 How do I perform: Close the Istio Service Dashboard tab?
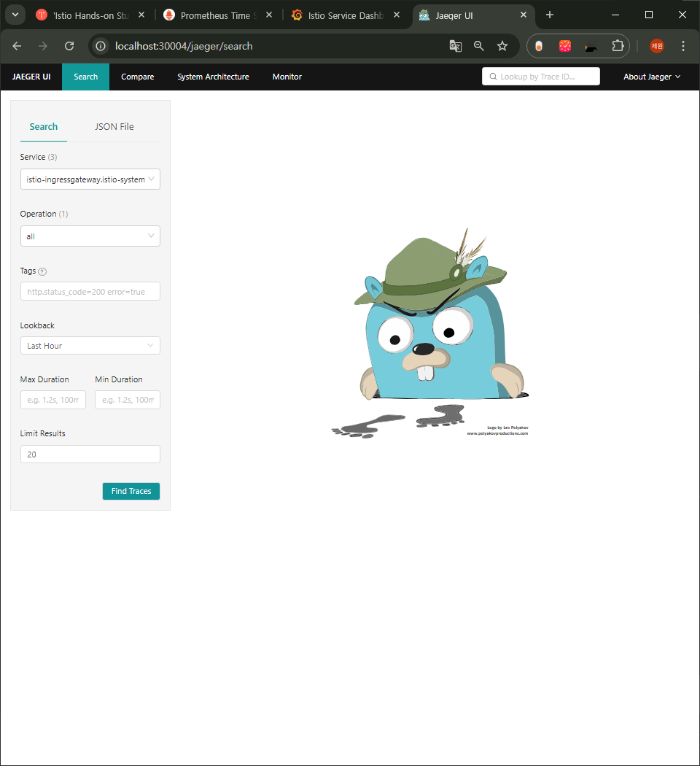pyautogui.click(x=397, y=15)
